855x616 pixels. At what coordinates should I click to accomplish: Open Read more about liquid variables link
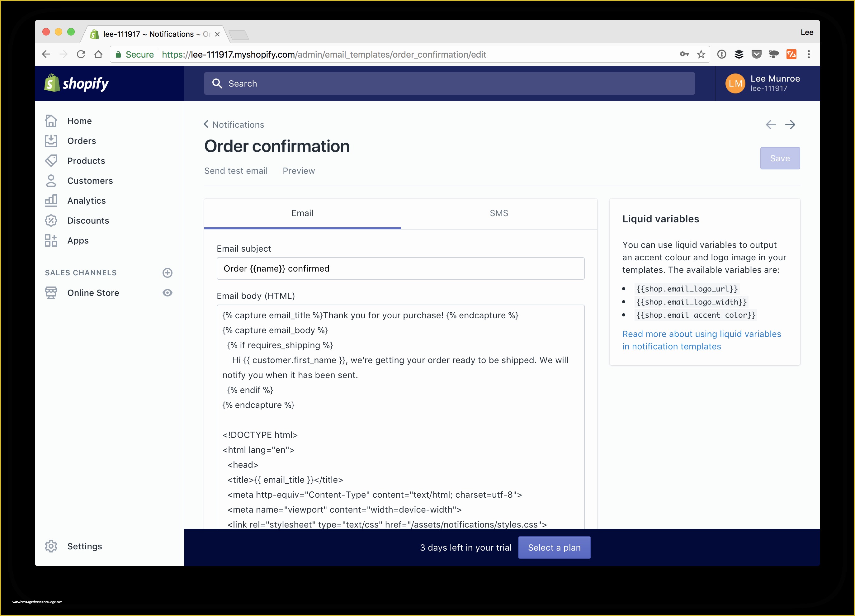click(702, 339)
